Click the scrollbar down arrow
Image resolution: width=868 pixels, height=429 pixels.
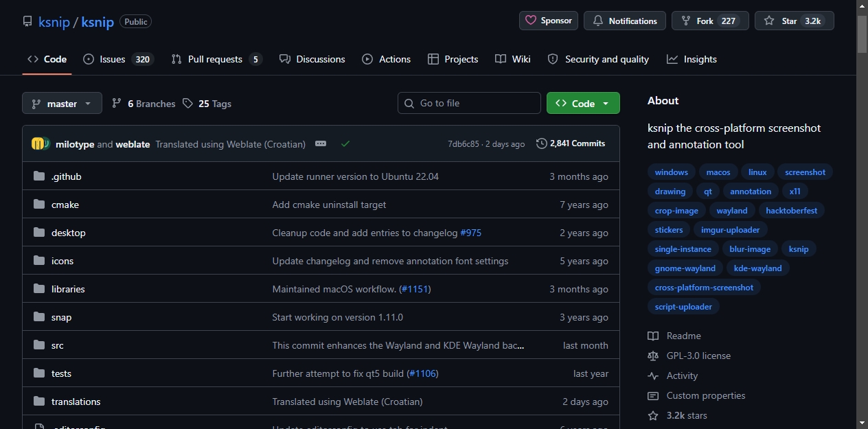863,423
